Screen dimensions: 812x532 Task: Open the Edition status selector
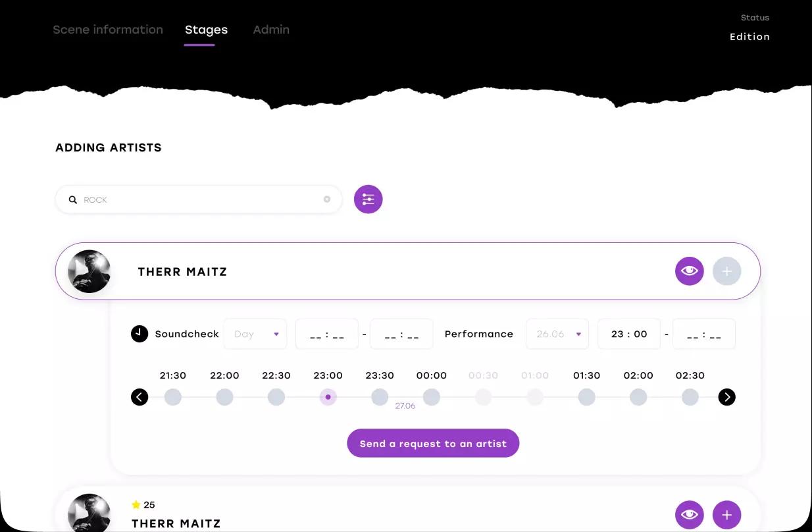749,37
